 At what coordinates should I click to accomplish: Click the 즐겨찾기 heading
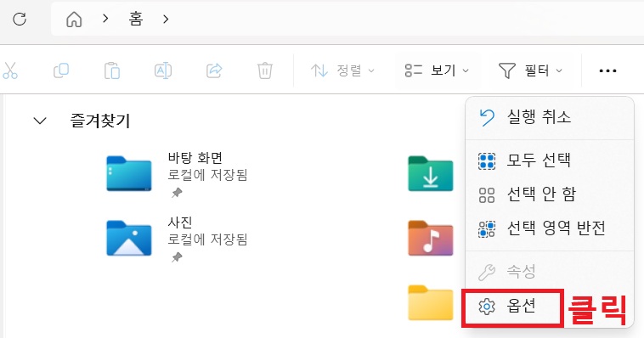100,121
